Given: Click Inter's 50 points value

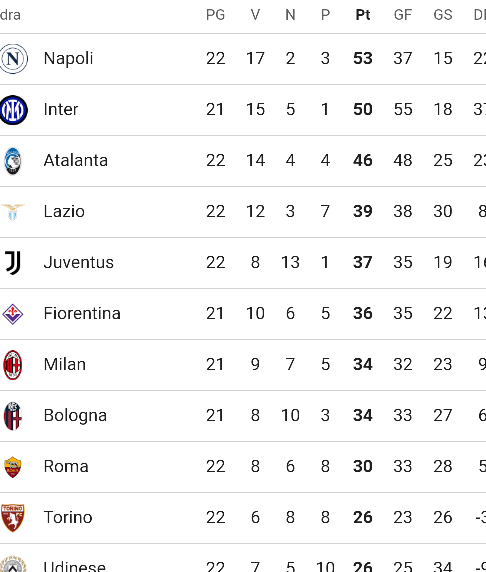Looking at the screenshot, I should 363,109.
